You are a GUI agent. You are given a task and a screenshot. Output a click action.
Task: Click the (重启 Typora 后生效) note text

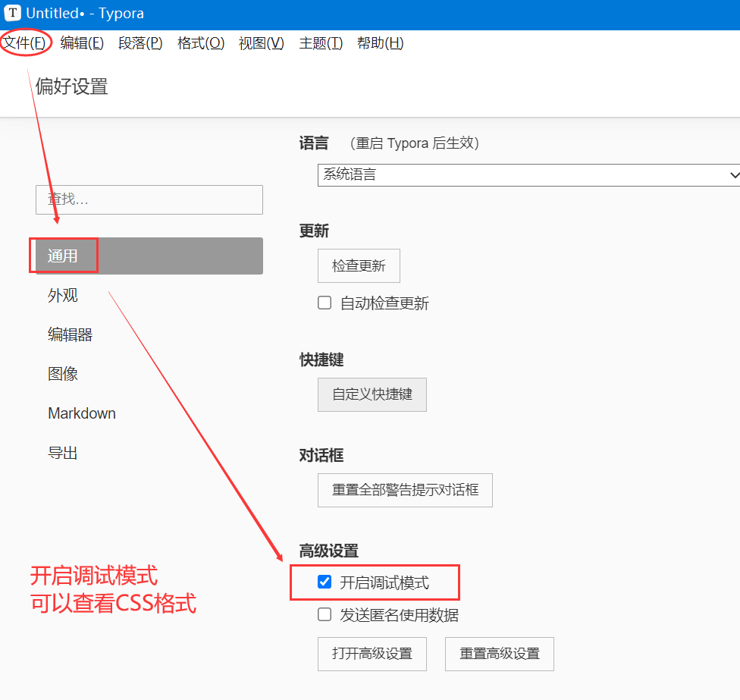tap(415, 143)
